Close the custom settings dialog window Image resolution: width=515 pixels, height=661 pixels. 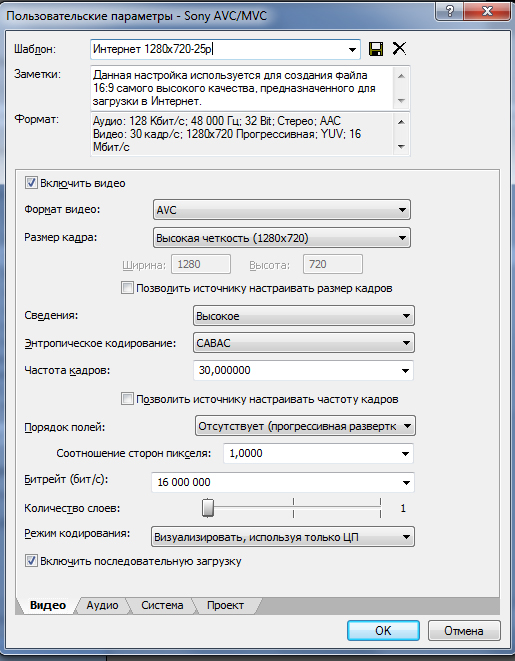pos(487,11)
